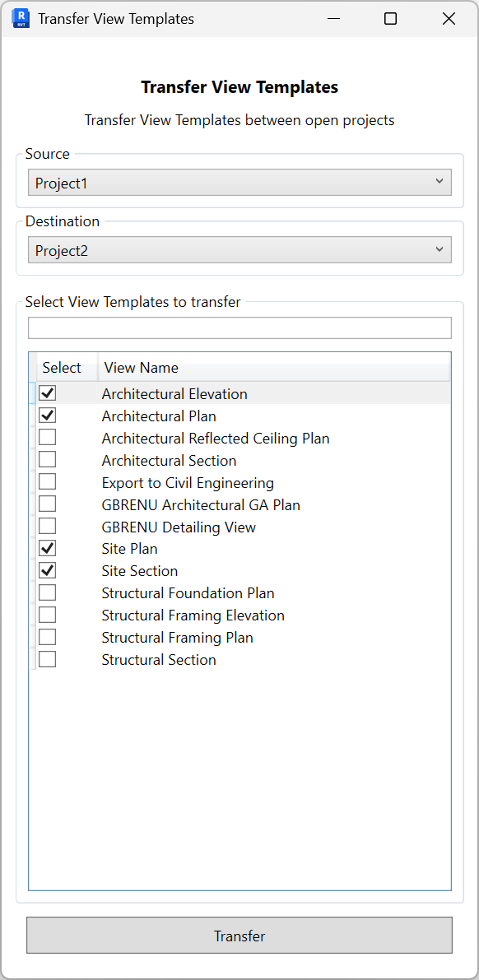Check Architectural Reflected Ceiling Plan
This screenshot has height=980, width=479.
tap(47, 437)
